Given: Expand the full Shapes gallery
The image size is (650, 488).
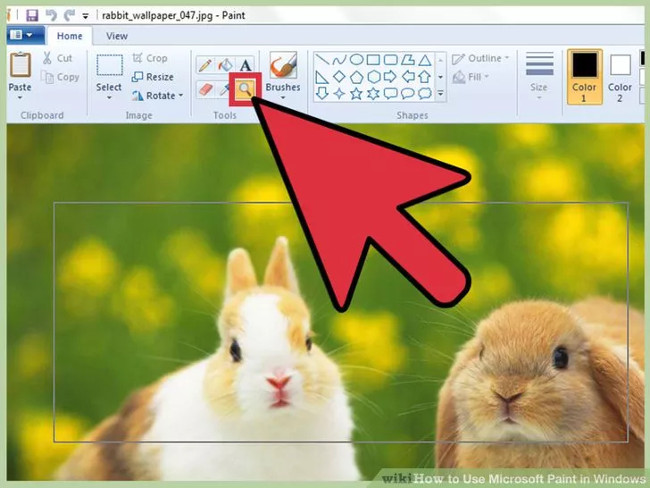Looking at the screenshot, I should pyautogui.click(x=440, y=94).
